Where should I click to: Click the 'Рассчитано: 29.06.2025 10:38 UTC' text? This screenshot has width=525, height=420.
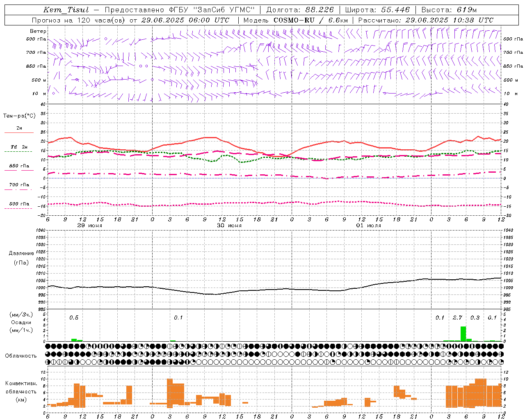(x=426, y=20)
